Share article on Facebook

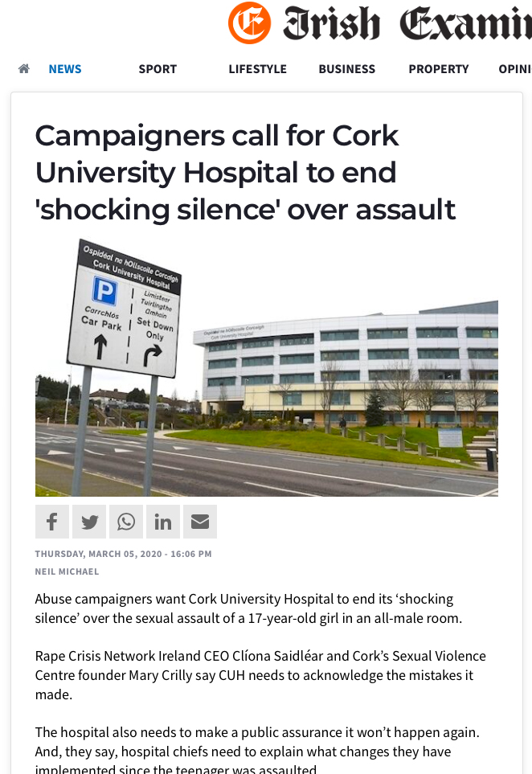tap(52, 522)
